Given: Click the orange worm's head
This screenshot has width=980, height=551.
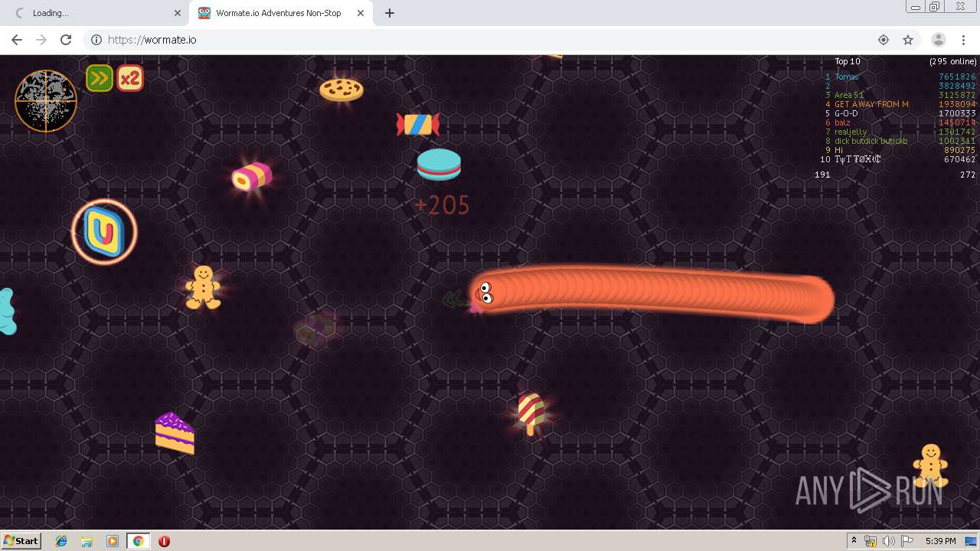Looking at the screenshot, I should point(486,293).
